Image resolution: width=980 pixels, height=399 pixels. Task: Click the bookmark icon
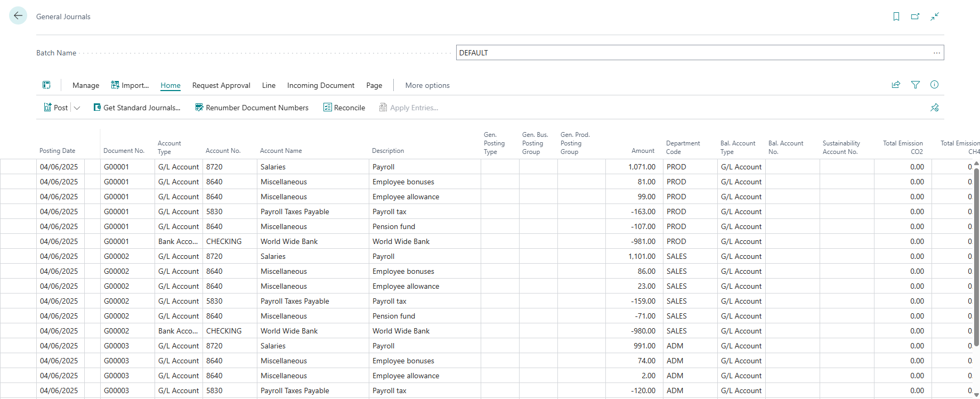896,17
